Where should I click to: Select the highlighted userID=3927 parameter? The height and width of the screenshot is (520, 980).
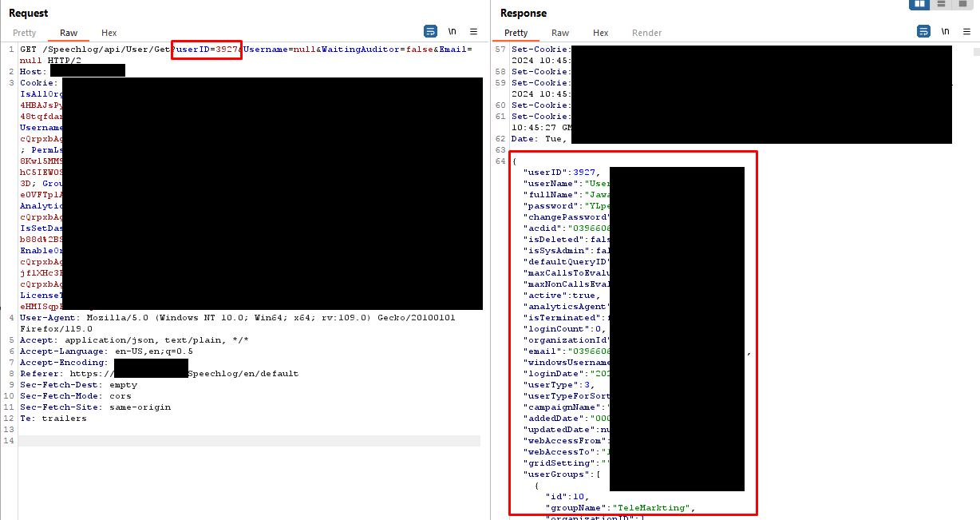[206, 49]
